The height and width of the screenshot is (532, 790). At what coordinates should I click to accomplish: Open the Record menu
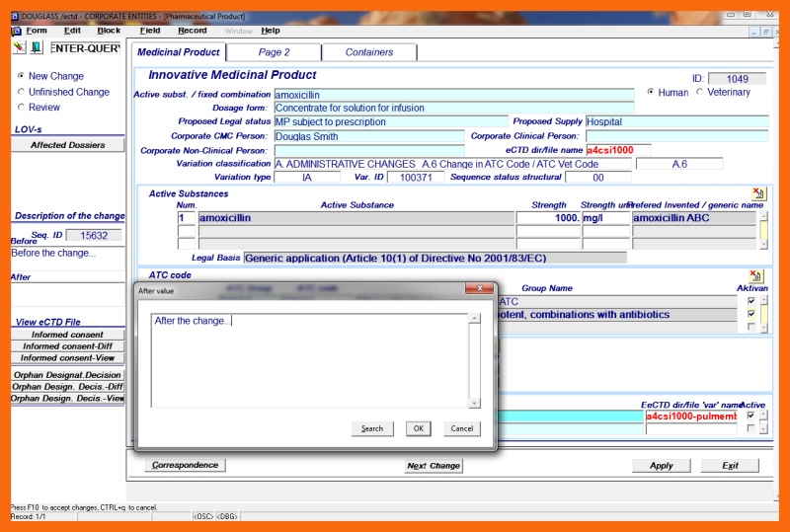coord(192,31)
